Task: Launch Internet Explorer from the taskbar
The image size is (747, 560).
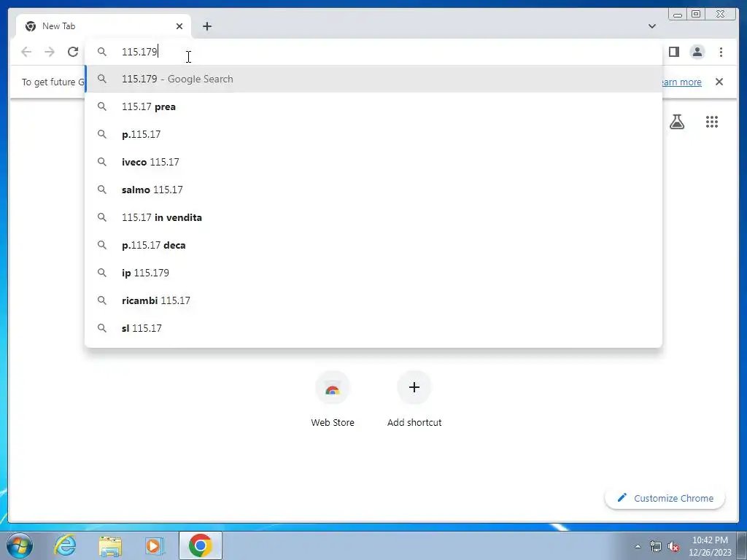Action: click(x=65, y=545)
